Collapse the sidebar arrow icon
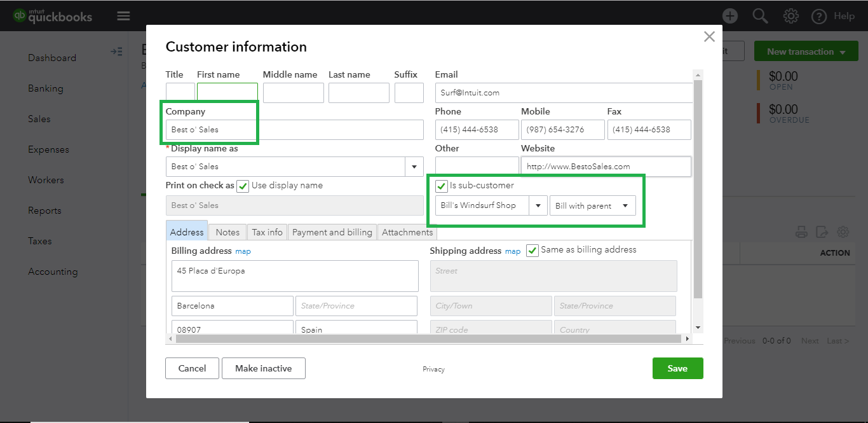The image size is (868, 423). (116, 52)
